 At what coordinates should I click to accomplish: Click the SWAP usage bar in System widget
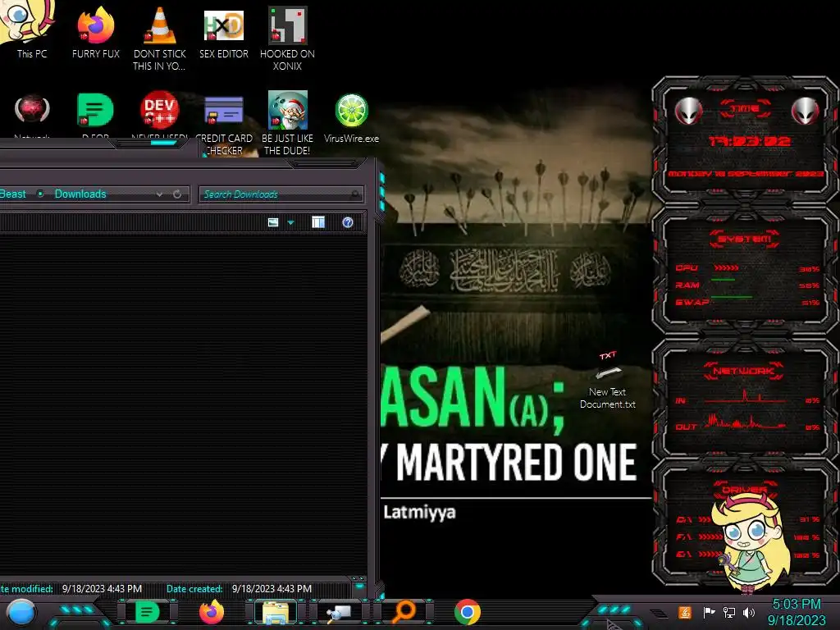click(x=731, y=297)
